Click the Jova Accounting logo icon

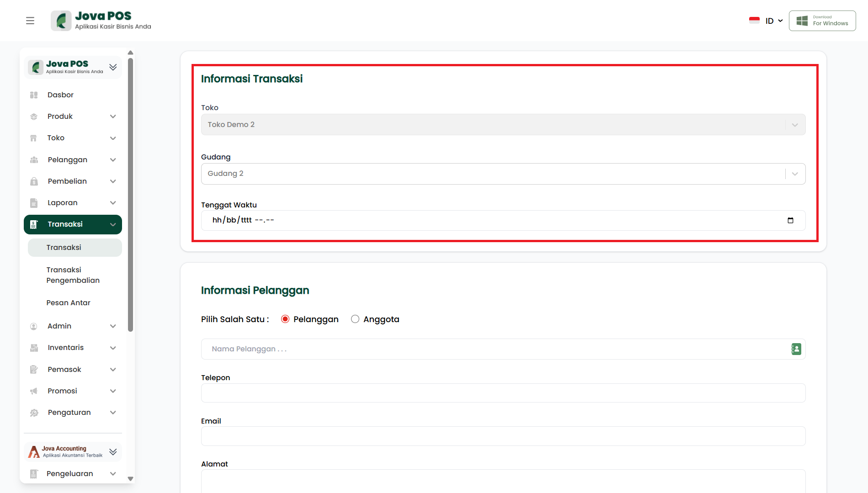(34, 451)
